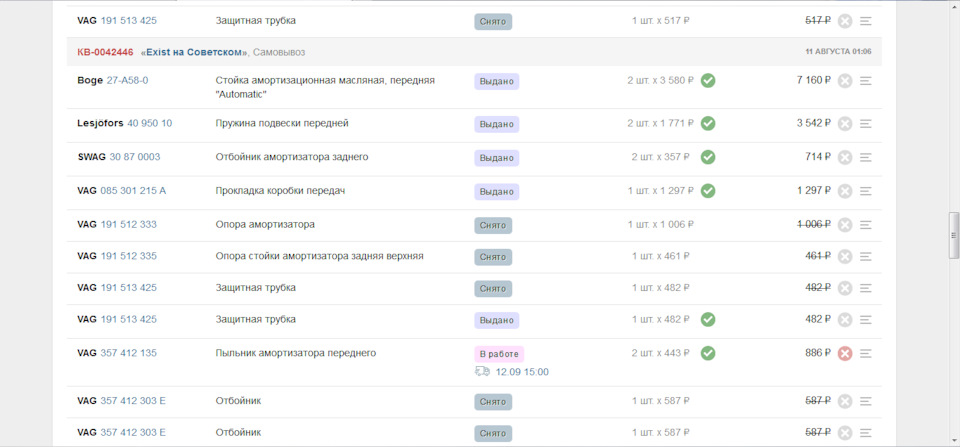Open «Exist на Советском» pickup point link
This screenshot has width=960, height=447.
click(x=194, y=52)
